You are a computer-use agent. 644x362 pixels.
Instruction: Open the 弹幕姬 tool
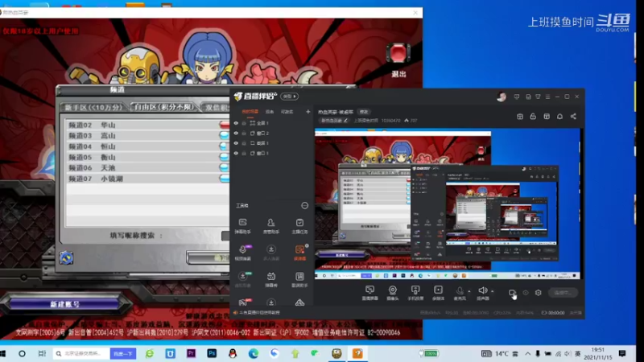point(271,279)
